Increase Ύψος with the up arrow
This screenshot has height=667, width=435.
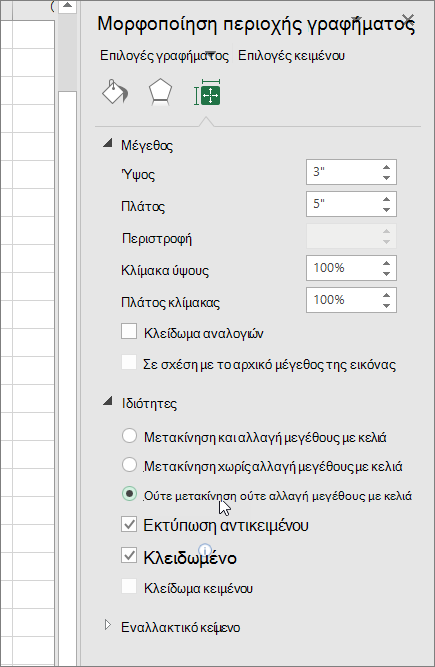tap(386, 167)
